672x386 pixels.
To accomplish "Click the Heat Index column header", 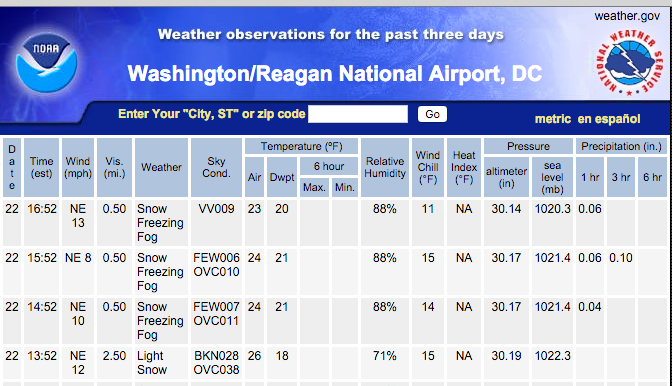I will 464,168.
